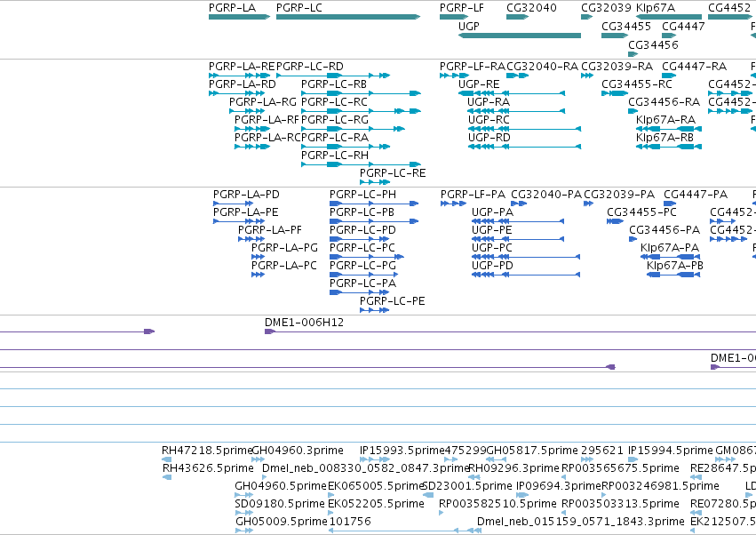This screenshot has width=756, height=535.
Task: Select EST RH43626.5prime
Action: pos(167,477)
